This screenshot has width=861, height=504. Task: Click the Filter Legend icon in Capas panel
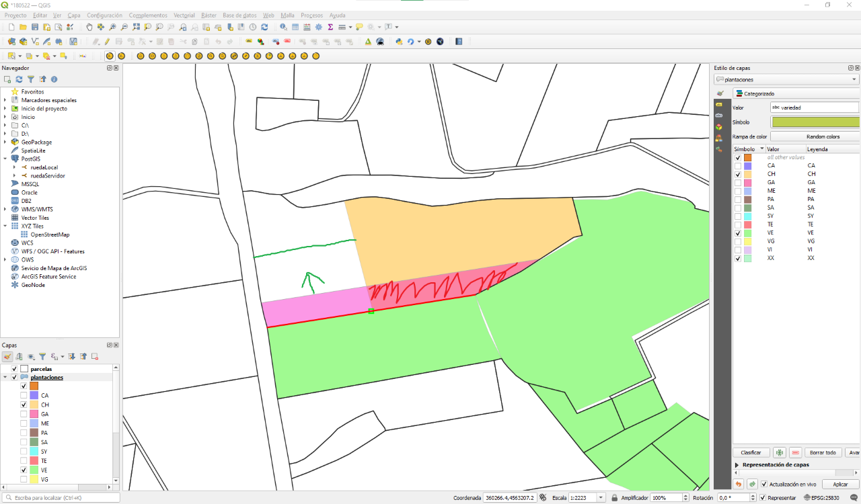tap(43, 356)
